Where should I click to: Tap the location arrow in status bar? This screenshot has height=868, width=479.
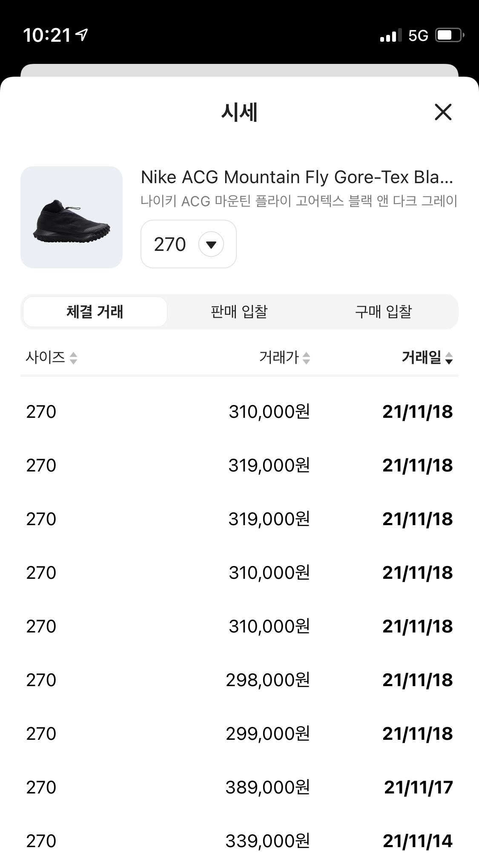(82, 34)
